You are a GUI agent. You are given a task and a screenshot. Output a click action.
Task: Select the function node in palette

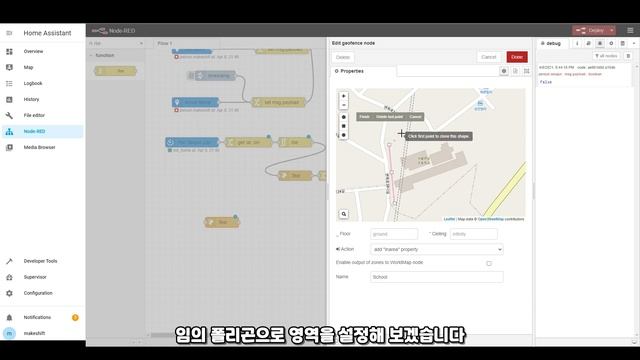coord(116,71)
